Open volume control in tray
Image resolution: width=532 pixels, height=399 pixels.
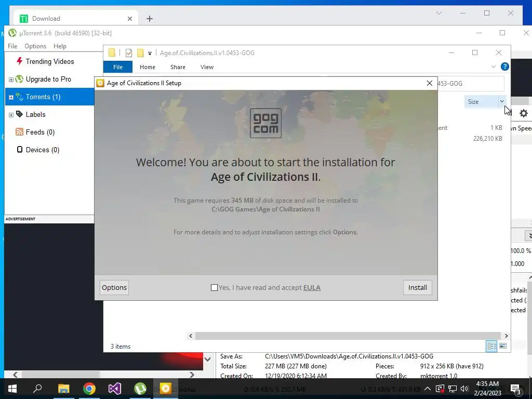(x=464, y=389)
